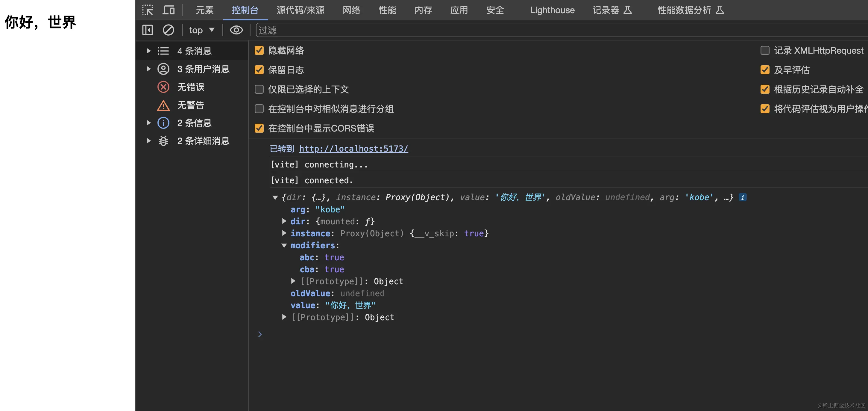The image size is (868, 411).
Task: Click the console prompt chevron
Action: (x=260, y=334)
